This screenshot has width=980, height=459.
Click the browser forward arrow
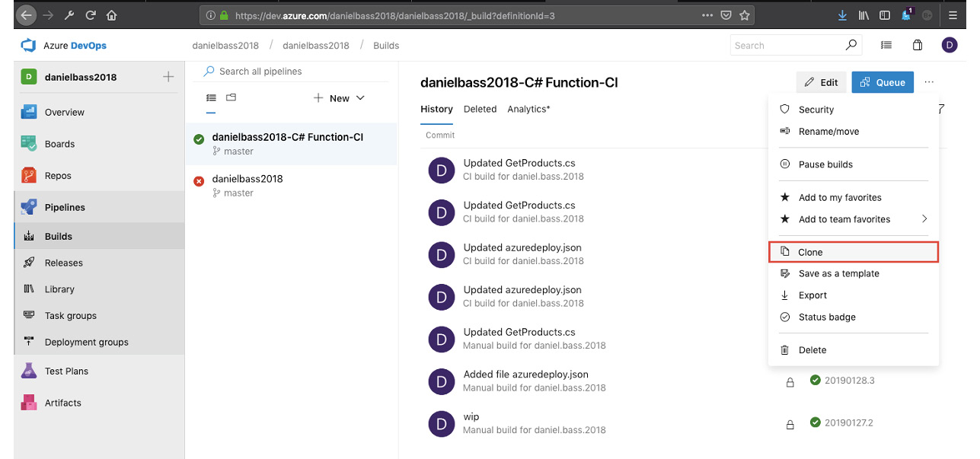49,14
